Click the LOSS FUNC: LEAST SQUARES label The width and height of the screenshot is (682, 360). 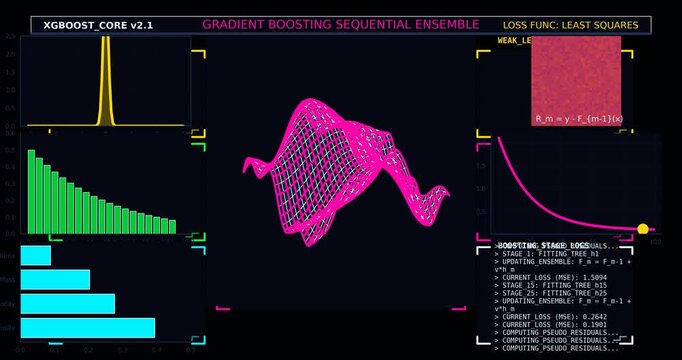(571, 25)
